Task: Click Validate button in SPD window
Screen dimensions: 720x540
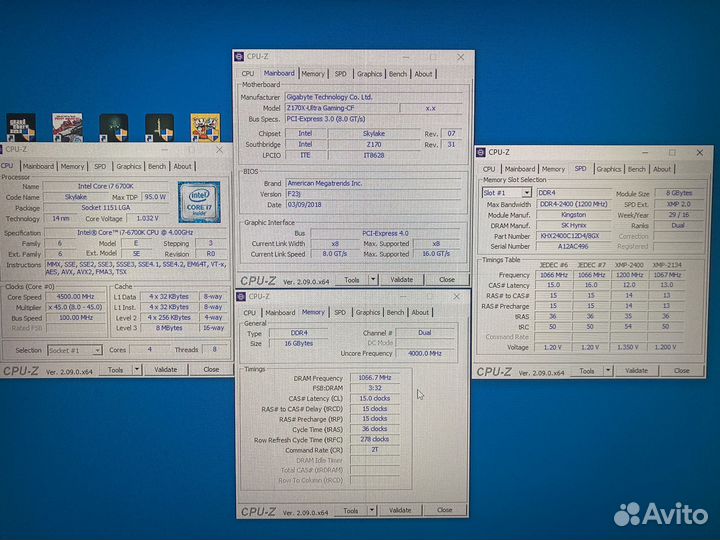Action: tap(636, 370)
